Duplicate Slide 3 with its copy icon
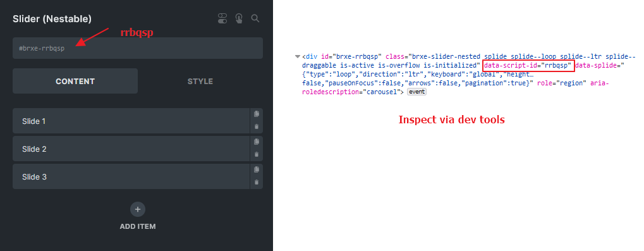644x251 pixels. (x=257, y=169)
